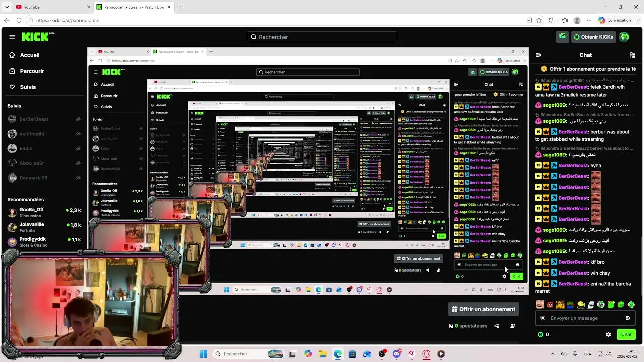This screenshot has height=362, width=644.
Task: Open Microsoft Store from taskbar
Action: [x=352, y=354]
